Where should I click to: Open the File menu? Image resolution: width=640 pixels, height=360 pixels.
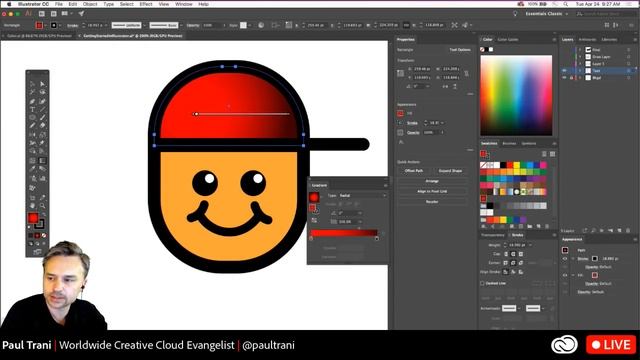[59, 4]
